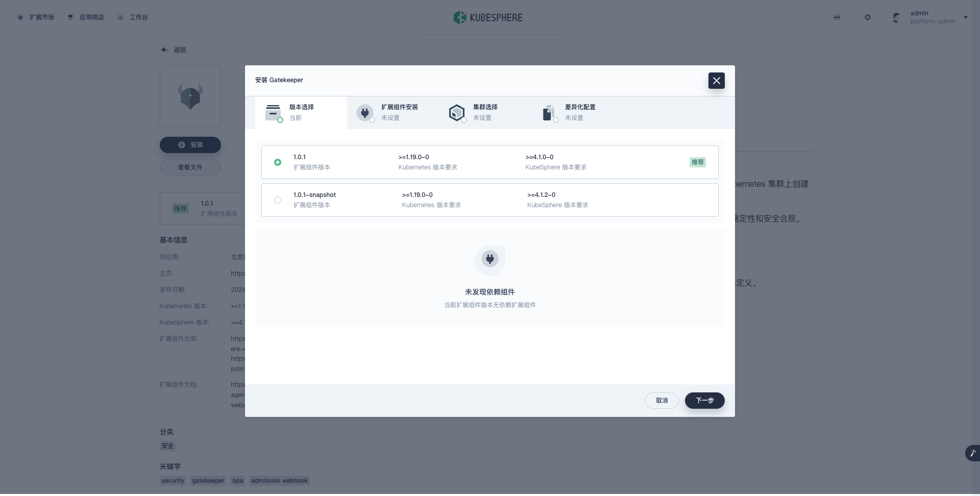Click the 工作台 icon in the top bar
This screenshot has height=496, width=980.
tap(120, 17)
